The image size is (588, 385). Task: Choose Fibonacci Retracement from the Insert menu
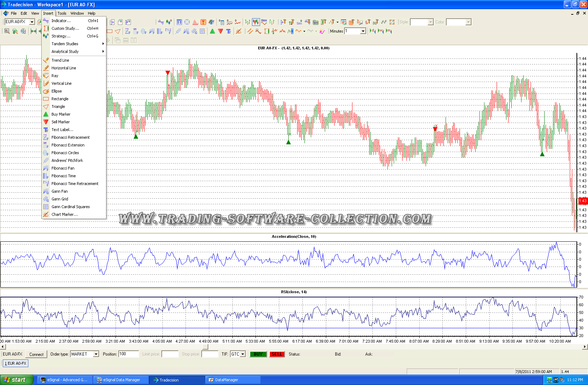[70, 137]
